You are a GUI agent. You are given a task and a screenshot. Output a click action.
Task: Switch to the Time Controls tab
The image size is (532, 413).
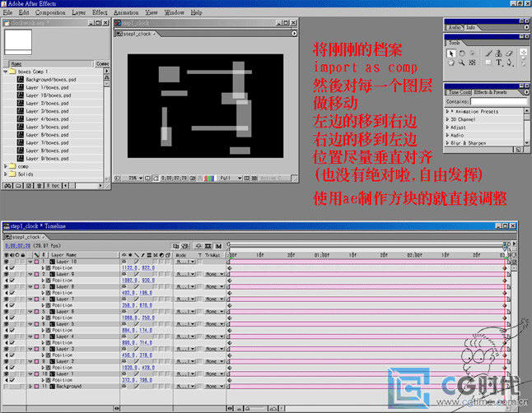[459, 92]
